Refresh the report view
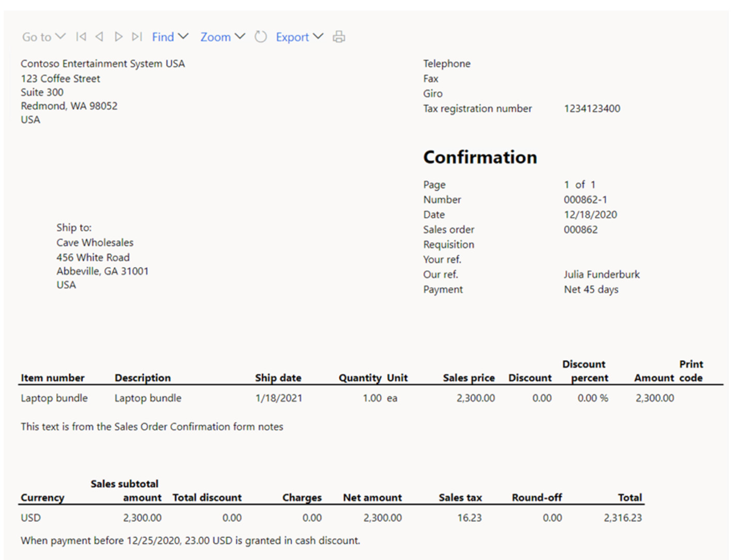735x560 pixels. tap(261, 36)
